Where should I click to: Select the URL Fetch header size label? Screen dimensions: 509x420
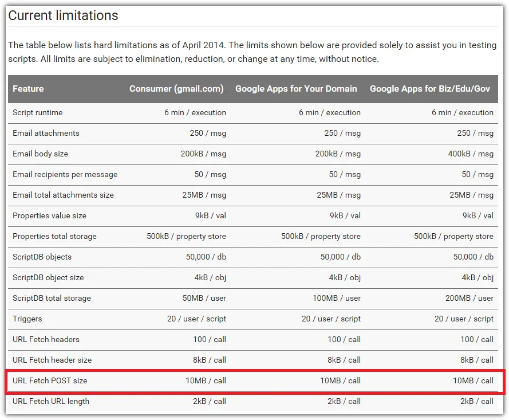(52, 360)
